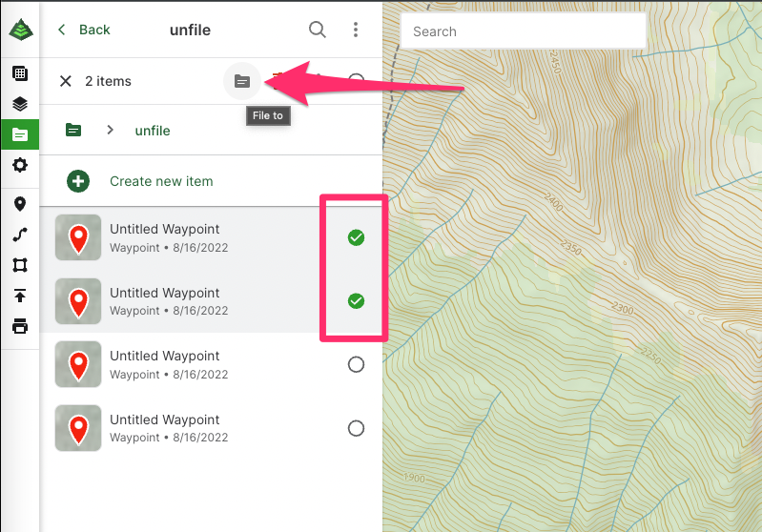Image resolution: width=762 pixels, height=532 pixels.
Task: Open the three-dot more options menu
Action: pos(356,30)
